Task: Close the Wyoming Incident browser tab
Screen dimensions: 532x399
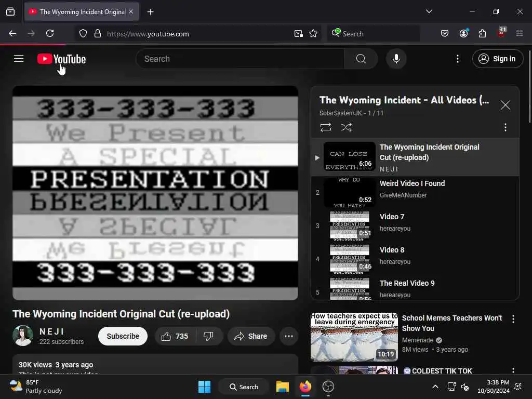Action: (131, 11)
